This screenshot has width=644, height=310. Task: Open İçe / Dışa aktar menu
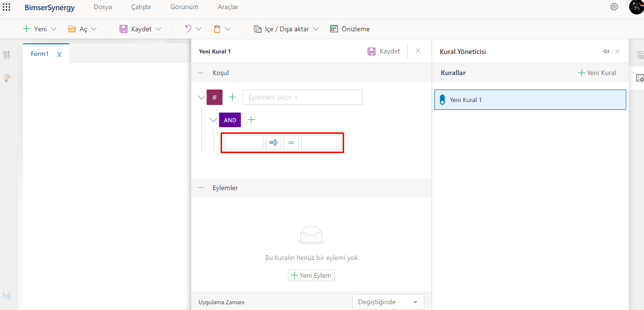(286, 29)
